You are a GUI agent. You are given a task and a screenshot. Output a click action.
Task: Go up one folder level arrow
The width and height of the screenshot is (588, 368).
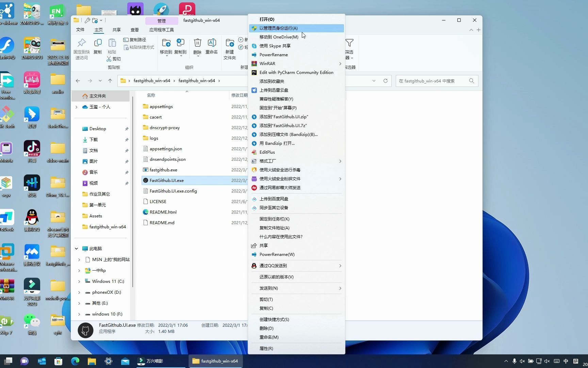pos(110,81)
